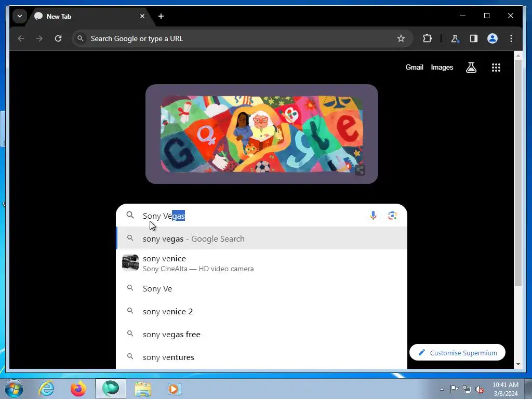The width and height of the screenshot is (532, 399).
Task: Click Supermium browser taskbar icon
Action: point(111,389)
